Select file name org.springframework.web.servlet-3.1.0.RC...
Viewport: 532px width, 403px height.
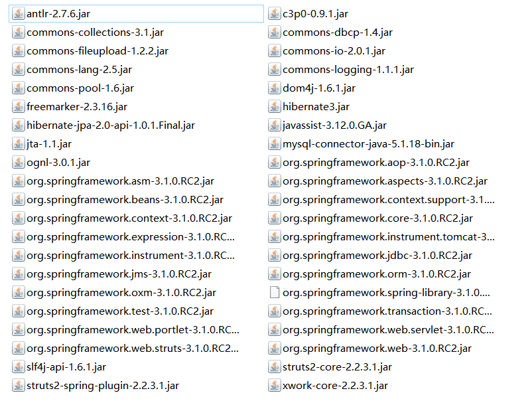[388, 330]
